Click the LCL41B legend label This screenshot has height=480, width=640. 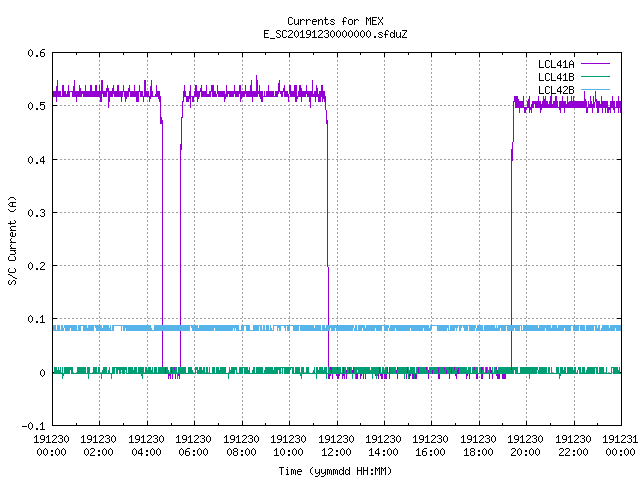pos(556,77)
